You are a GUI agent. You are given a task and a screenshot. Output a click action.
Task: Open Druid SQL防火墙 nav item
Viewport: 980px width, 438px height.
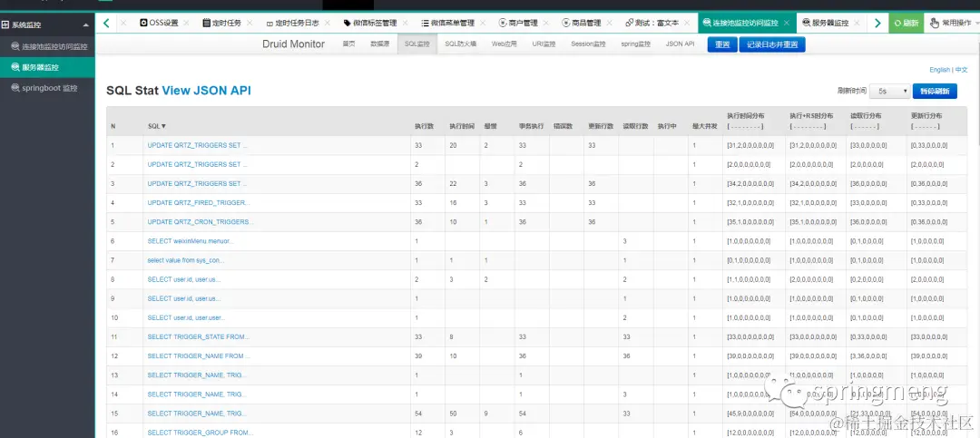[461, 44]
